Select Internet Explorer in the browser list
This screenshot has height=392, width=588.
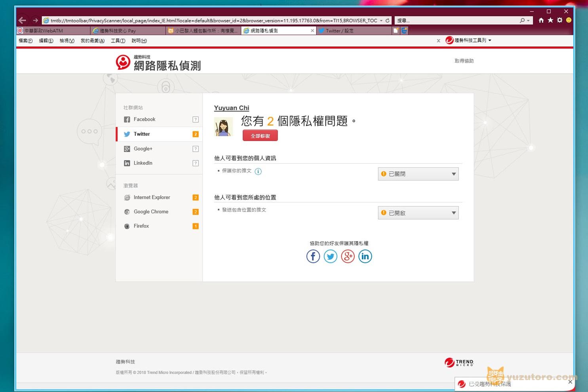tap(159, 198)
